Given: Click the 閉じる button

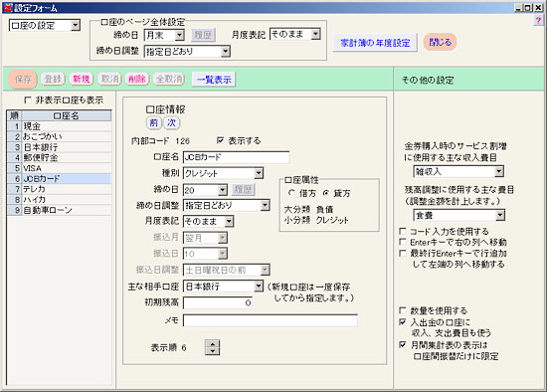Looking at the screenshot, I should [441, 42].
